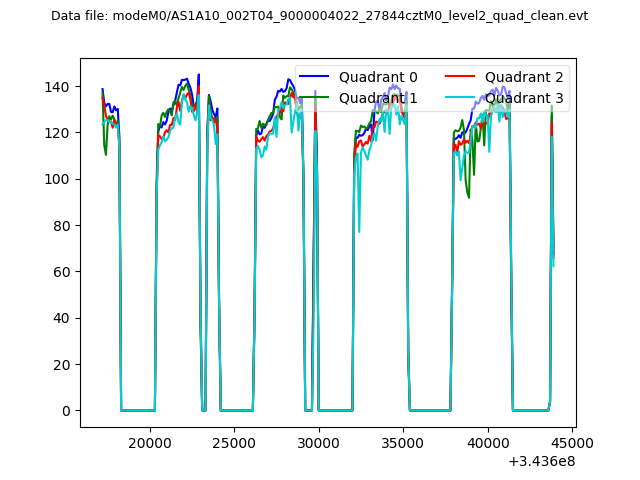Screen dimensions: 640x480
Task: Click the blue Quadrant 0 legend line
Action: click(316, 77)
